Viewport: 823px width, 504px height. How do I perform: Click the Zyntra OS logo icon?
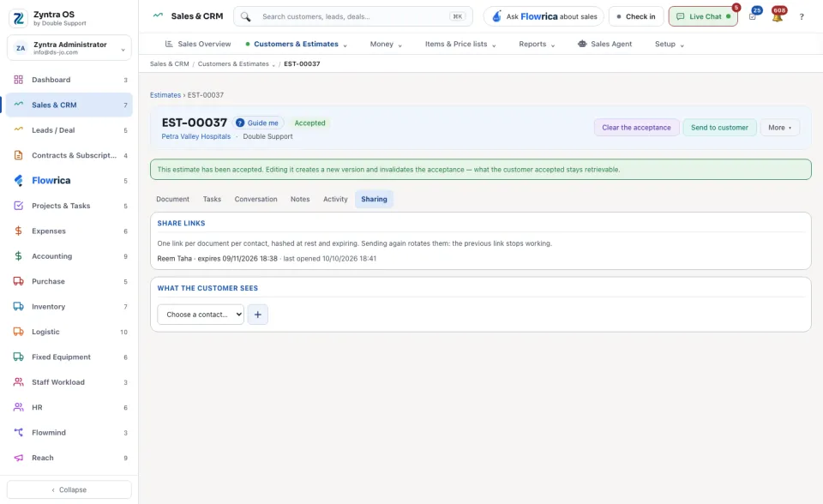[x=18, y=18]
